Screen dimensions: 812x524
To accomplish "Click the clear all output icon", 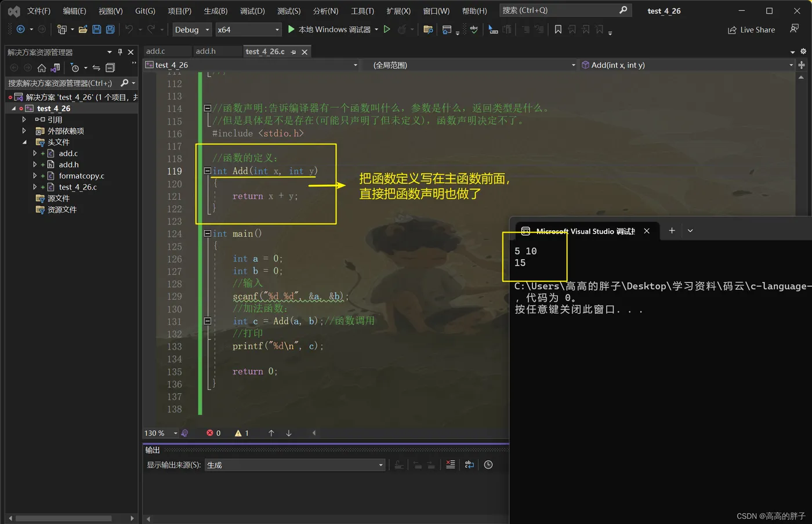I will point(450,464).
